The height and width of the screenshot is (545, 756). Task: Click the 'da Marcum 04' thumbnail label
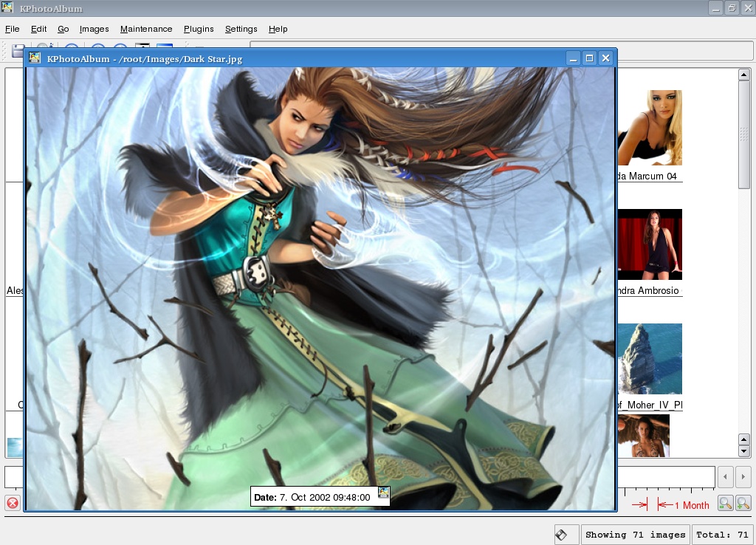(x=647, y=176)
